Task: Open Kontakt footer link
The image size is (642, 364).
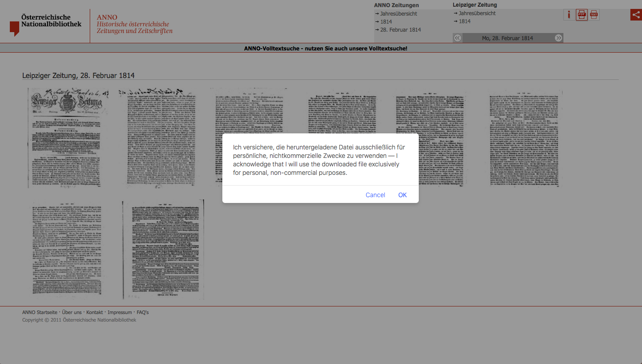Action: (x=95, y=312)
